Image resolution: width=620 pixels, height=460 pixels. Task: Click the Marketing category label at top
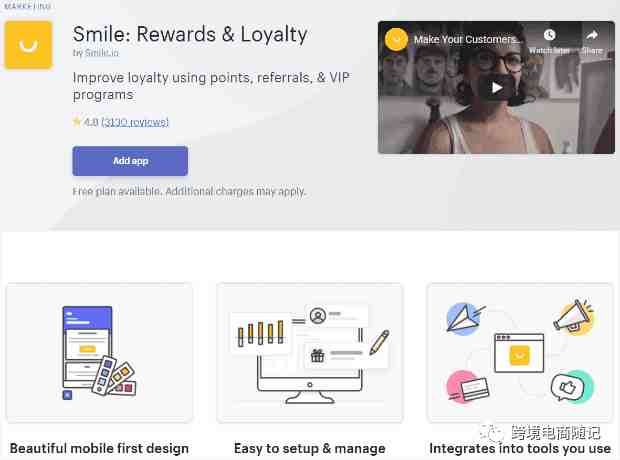[x=27, y=6]
